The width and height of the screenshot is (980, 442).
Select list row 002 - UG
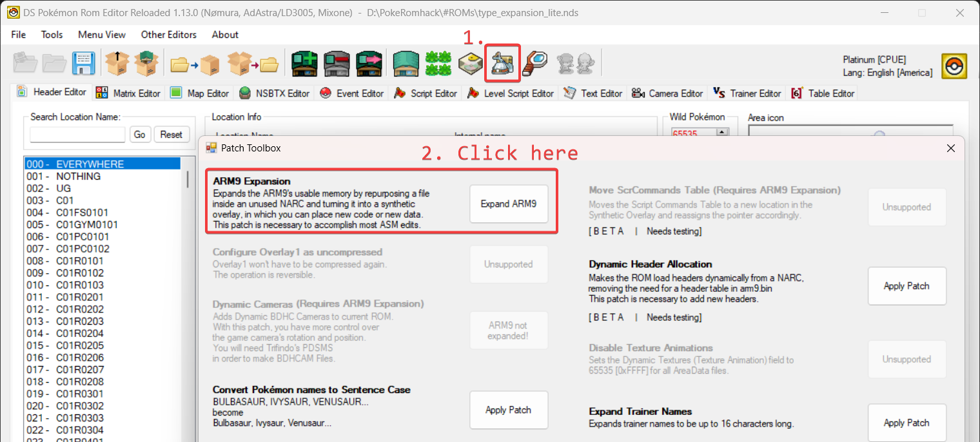tap(103, 188)
